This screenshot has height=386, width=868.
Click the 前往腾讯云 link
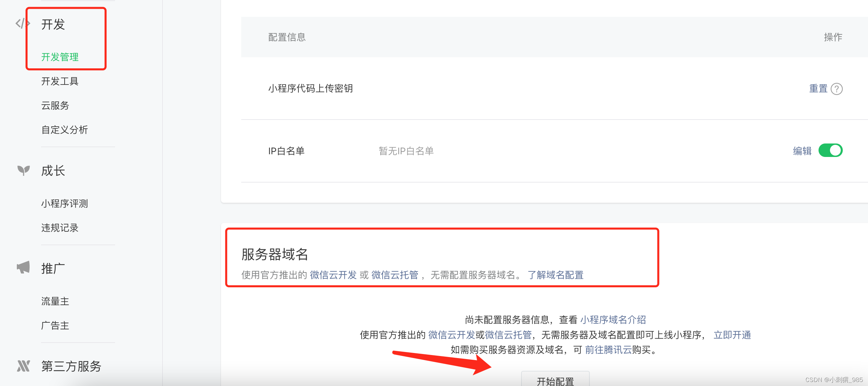coord(608,350)
